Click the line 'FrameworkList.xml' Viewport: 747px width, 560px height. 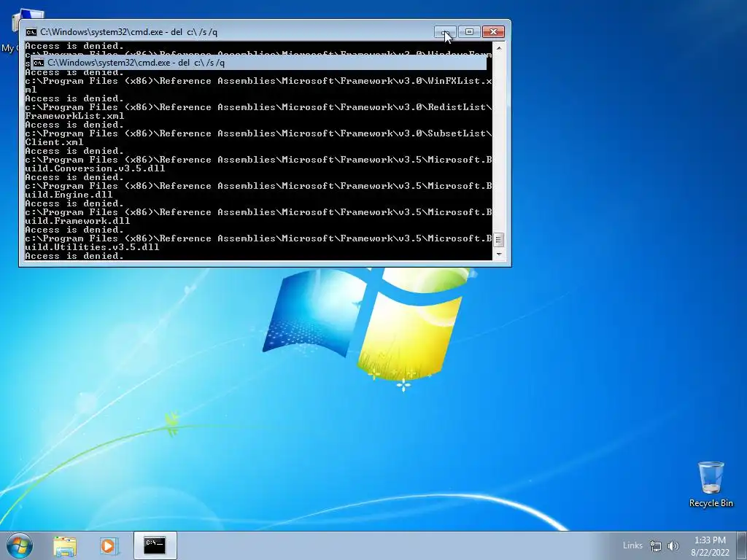click(74, 116)
